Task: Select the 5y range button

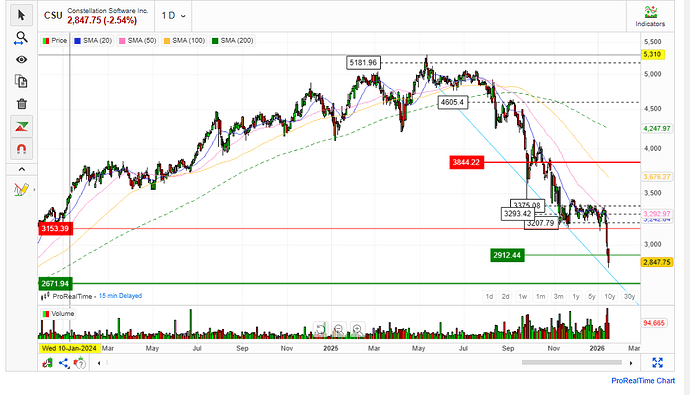Action: point(592,296)
